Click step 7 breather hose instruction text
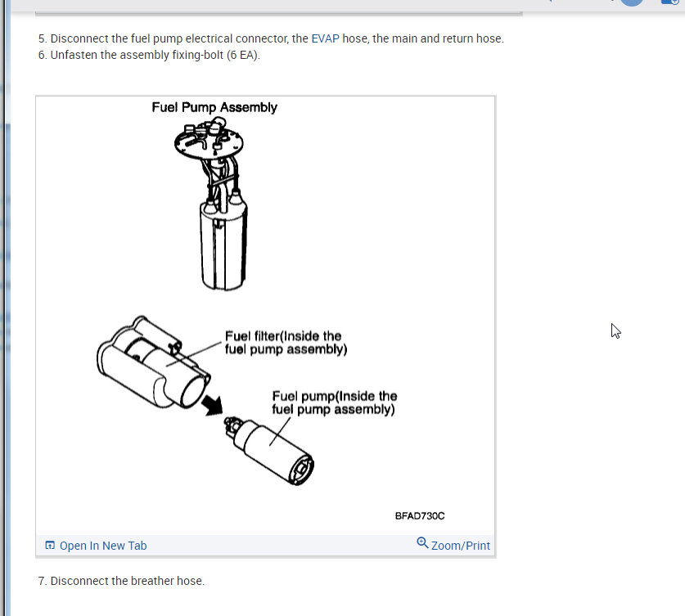685x616 pixels. (x=121, y=581)
